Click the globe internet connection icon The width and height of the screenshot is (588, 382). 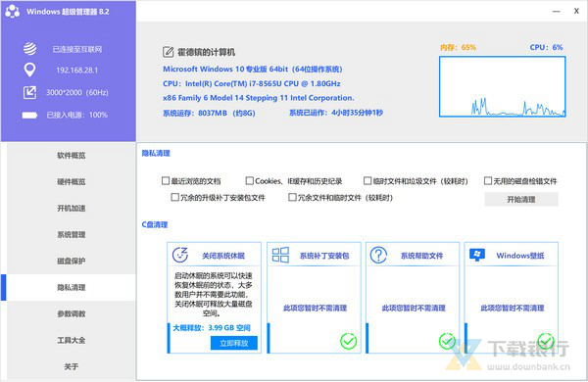(29, 49)
